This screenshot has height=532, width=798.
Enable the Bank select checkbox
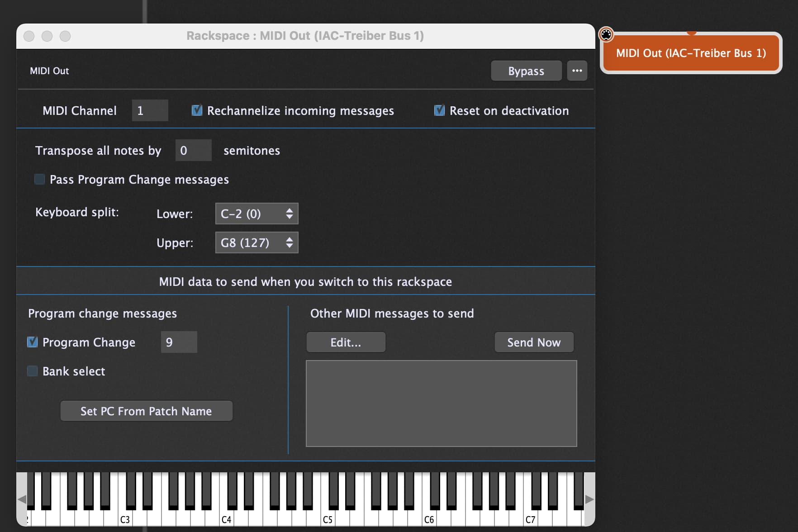point(33,371)
